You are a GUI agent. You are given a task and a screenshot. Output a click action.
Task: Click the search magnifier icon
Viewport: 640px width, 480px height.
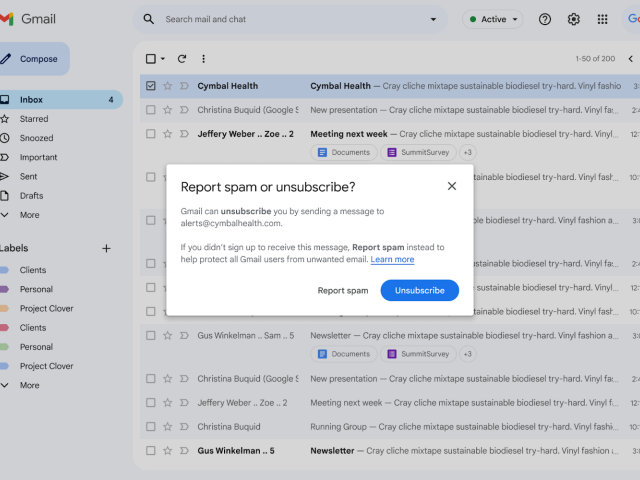(x=149, y=19)
